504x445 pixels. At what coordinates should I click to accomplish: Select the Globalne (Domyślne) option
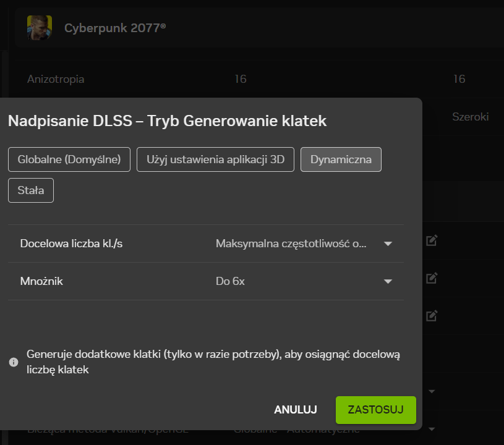click(x=69, y=159)
